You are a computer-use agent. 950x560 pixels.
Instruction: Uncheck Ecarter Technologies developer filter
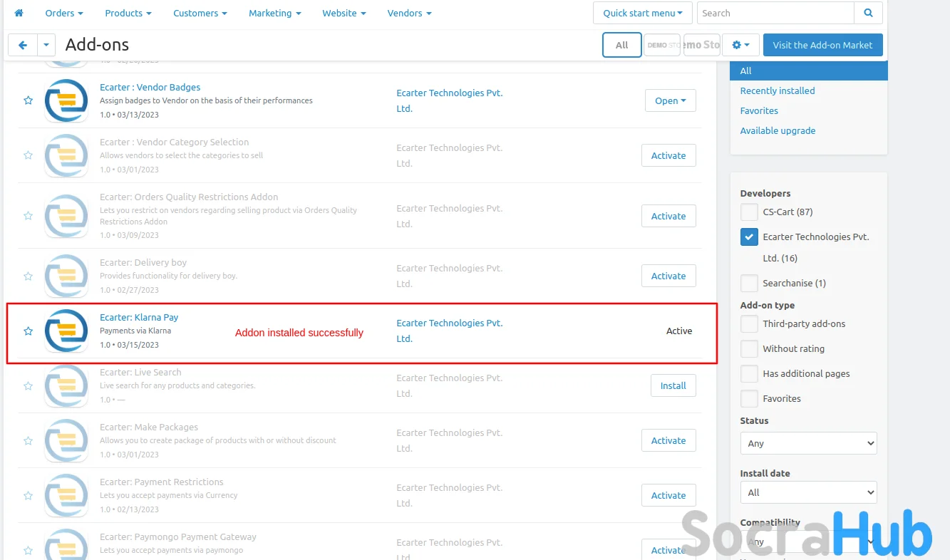pyautogui.click(x=749, y=237)
